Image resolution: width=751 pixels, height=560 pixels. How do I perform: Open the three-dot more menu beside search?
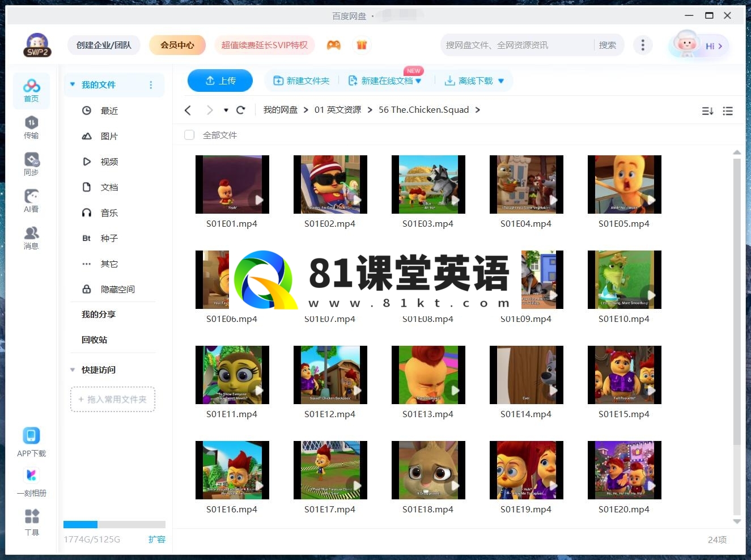point(642,45)
